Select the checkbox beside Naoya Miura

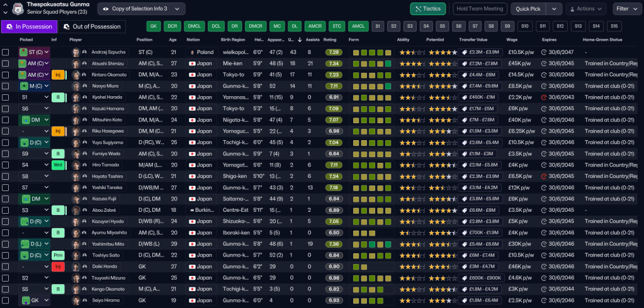6,86
